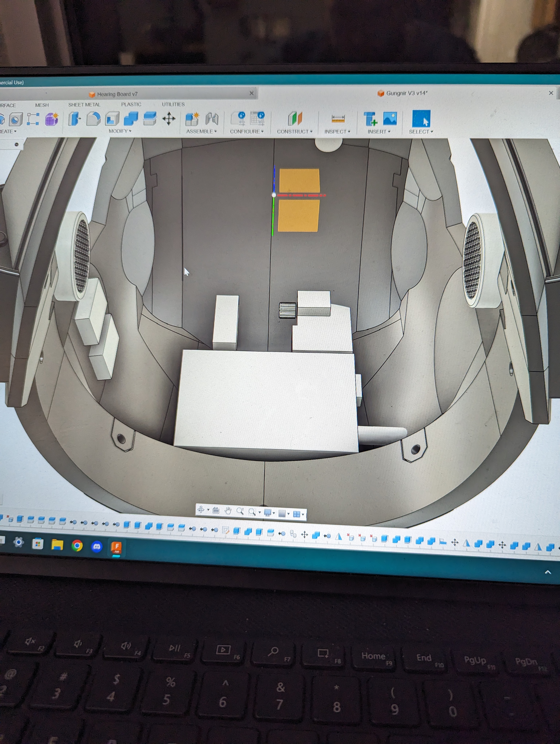The image size is (560, 744).
Task: Open Discord from the taskbar
Action: [97, 547]
